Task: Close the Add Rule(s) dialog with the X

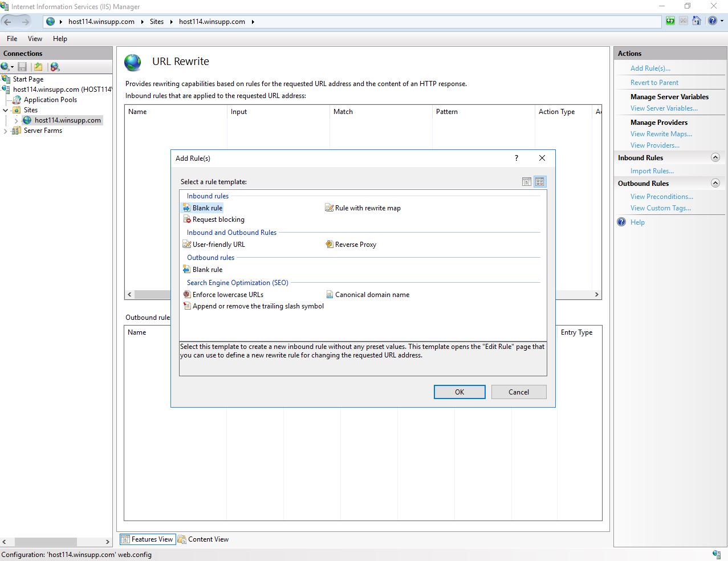Action: tap(542, 158)
